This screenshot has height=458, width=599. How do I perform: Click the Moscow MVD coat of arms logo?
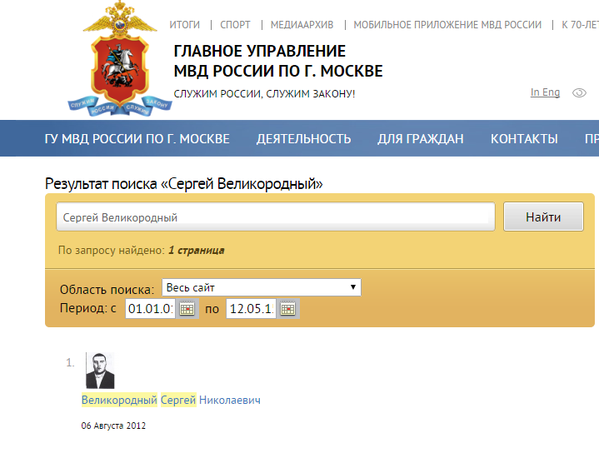coord(120,59)
